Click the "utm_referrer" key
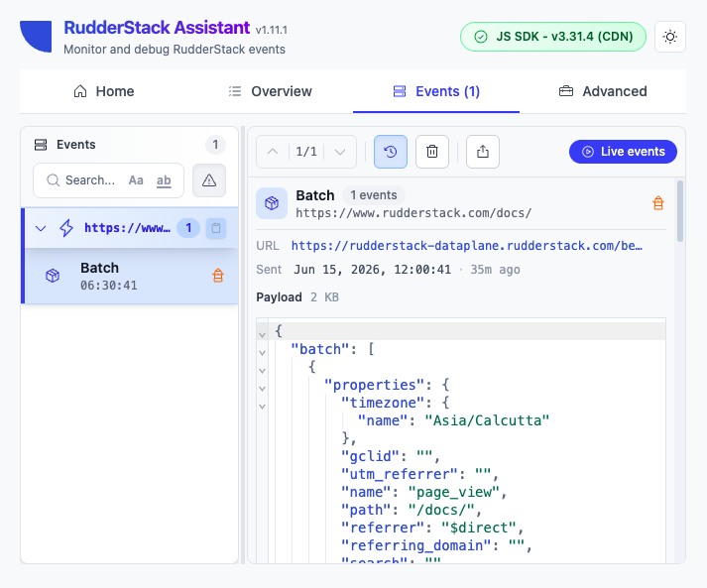 click(399, 474)
